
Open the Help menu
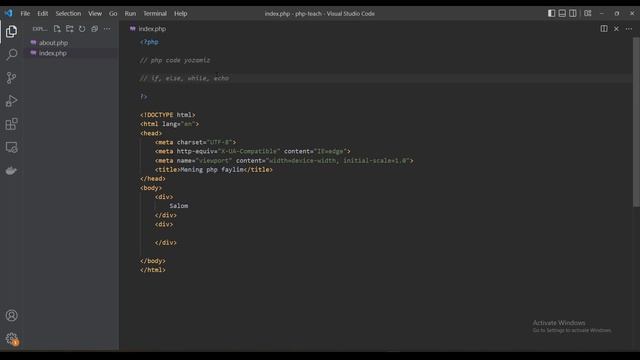click(x=180, y=13)
